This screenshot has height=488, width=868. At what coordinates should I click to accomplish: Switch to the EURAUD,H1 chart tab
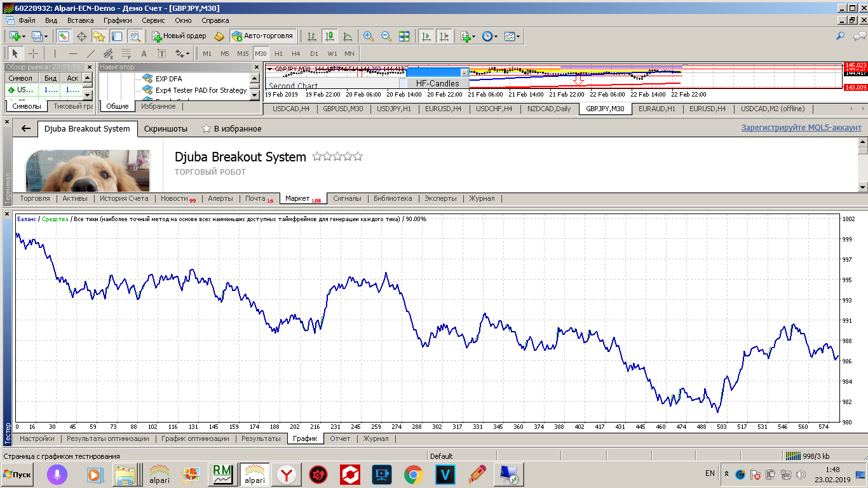657,109
